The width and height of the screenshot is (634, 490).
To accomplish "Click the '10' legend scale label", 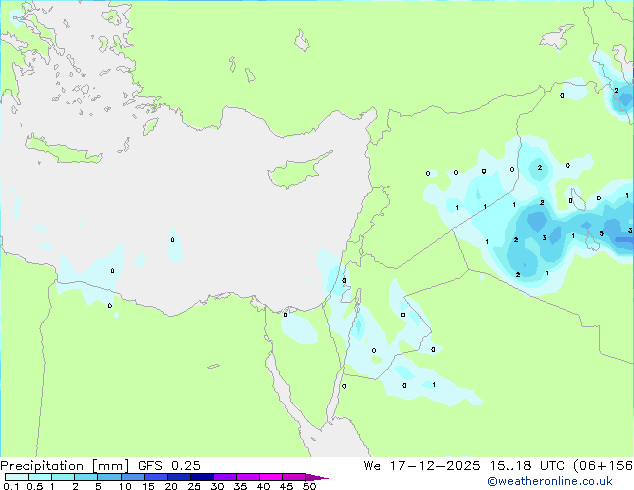I will [125, 486].
